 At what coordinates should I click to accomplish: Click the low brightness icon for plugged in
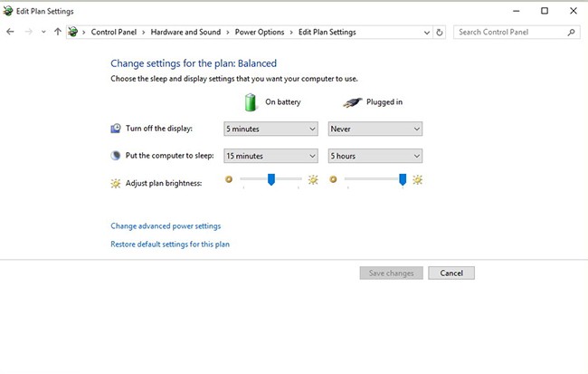(x=333, y=179)
